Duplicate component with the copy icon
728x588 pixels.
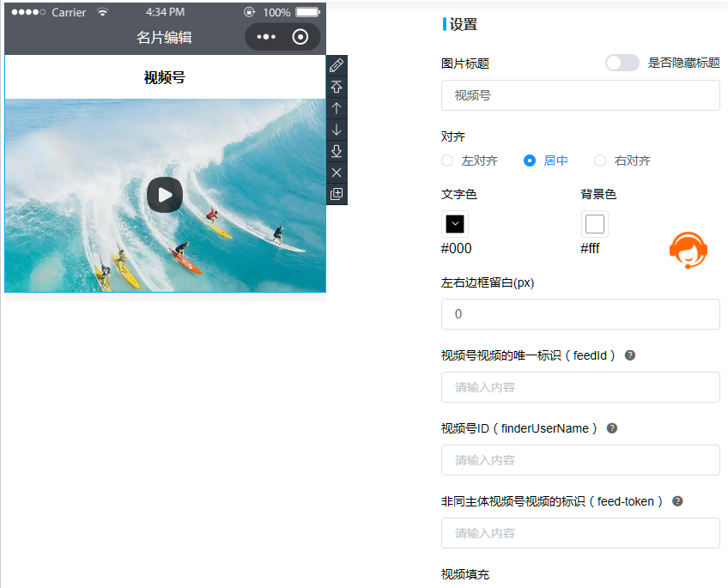337,194
